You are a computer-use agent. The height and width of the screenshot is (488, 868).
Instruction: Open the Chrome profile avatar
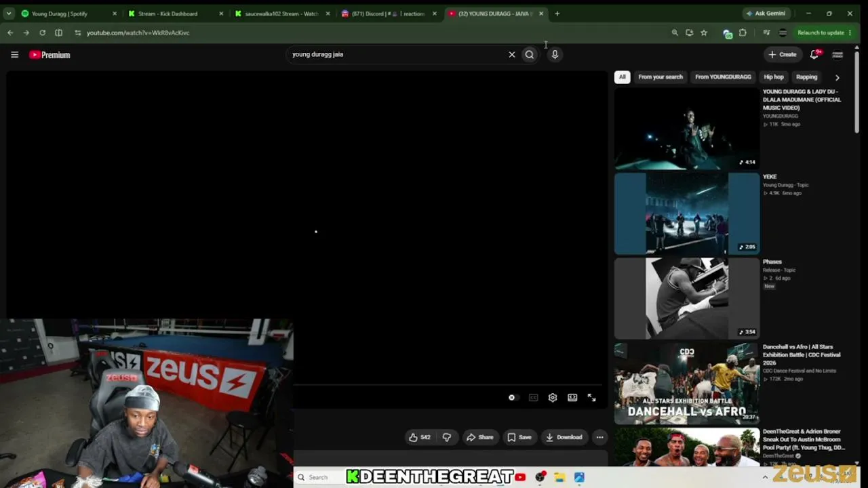pos(783,33)
